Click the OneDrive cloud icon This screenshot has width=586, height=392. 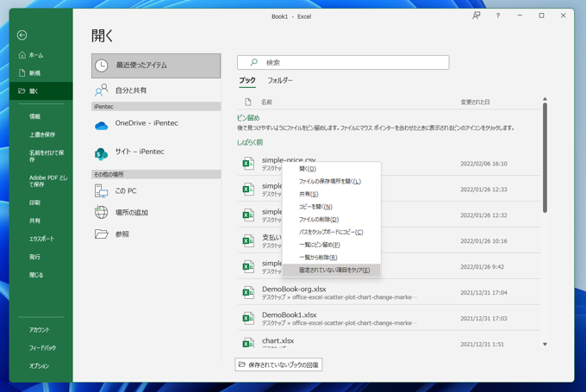(102, 126)
